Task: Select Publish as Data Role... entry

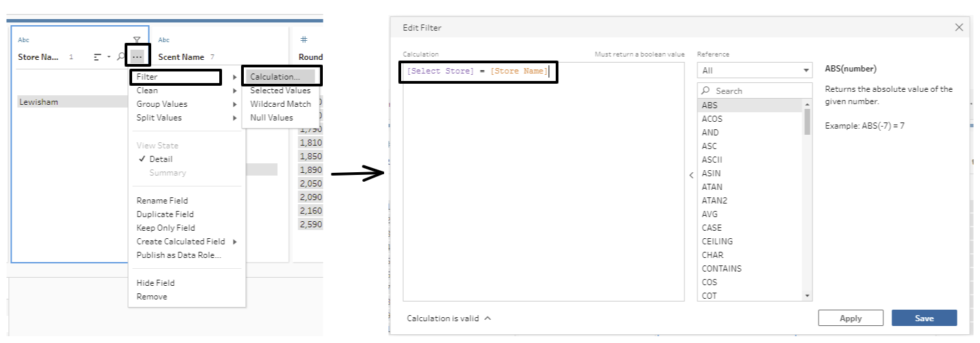Action: click(186, 255)
